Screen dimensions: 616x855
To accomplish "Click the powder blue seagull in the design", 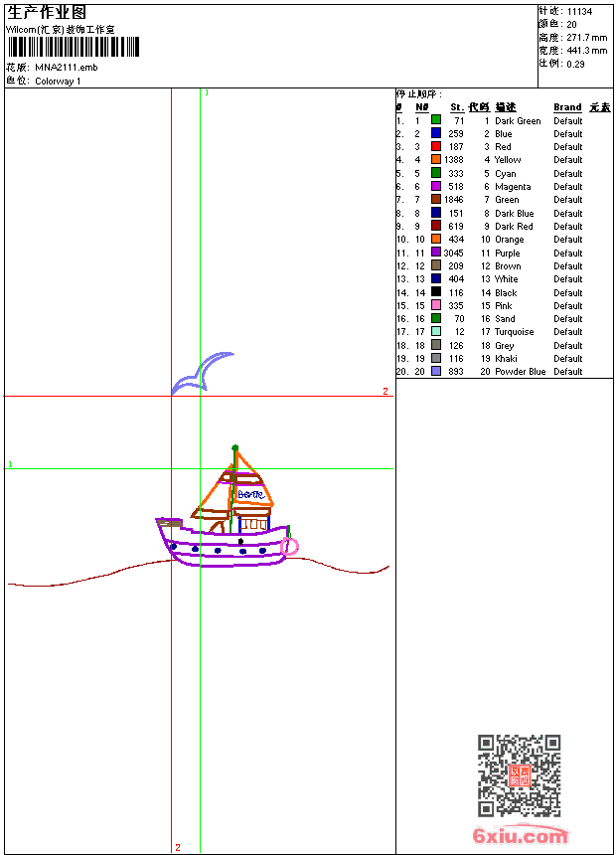I will pos(203,373).
